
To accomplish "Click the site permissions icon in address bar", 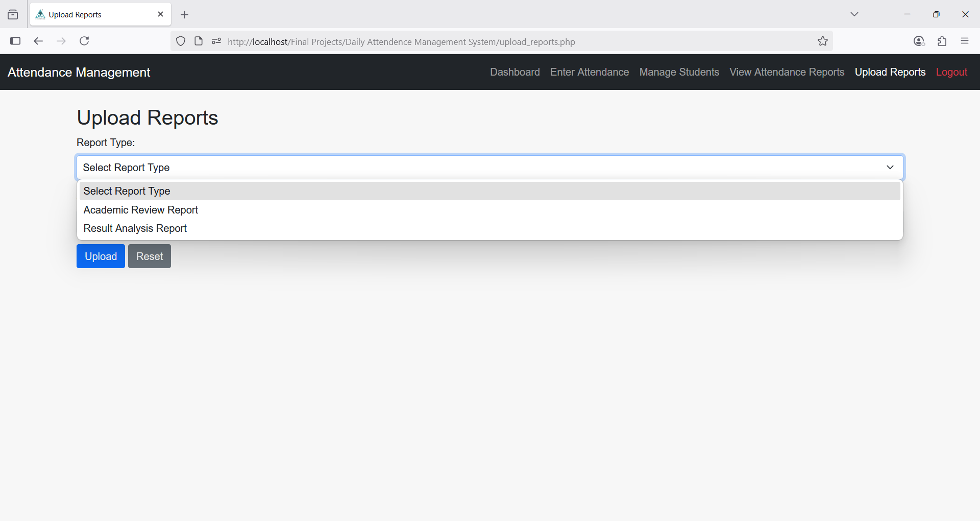I will click(216, 41).
